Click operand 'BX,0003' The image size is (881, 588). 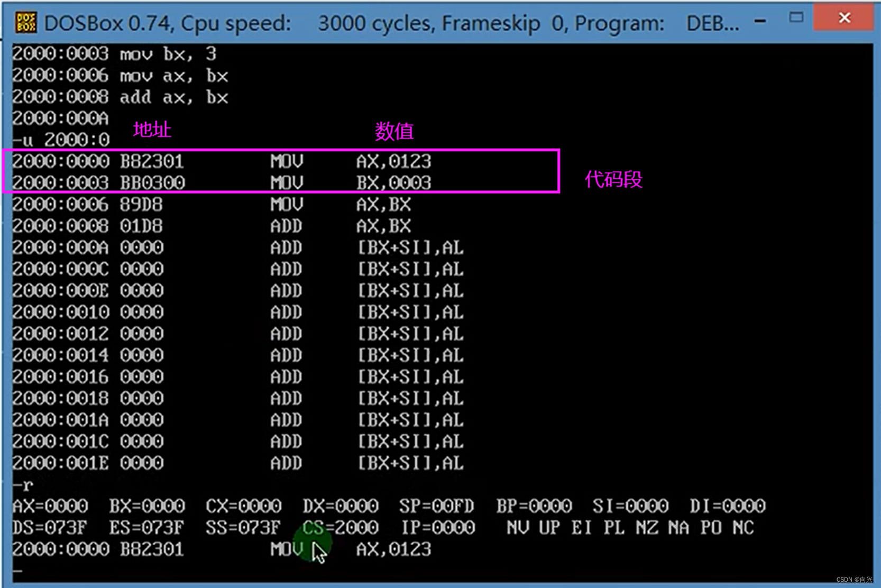click(x=394, y=183)
